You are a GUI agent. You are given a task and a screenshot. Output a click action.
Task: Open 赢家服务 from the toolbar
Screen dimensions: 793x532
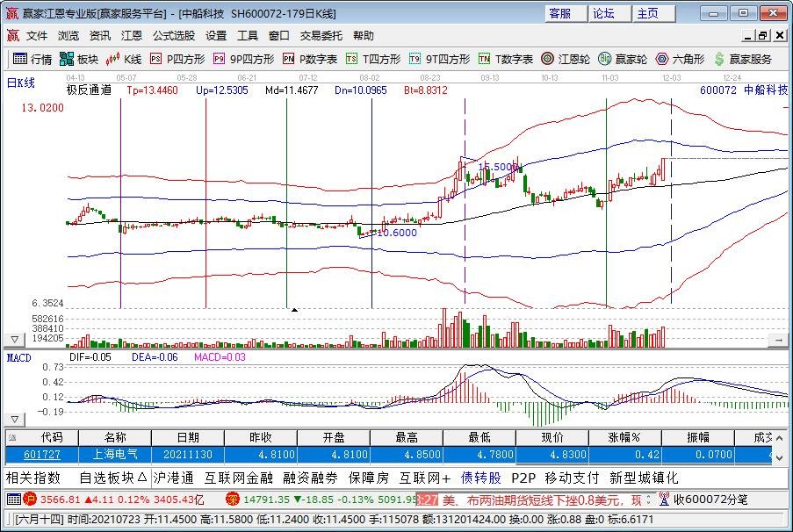tap(742, 59)
